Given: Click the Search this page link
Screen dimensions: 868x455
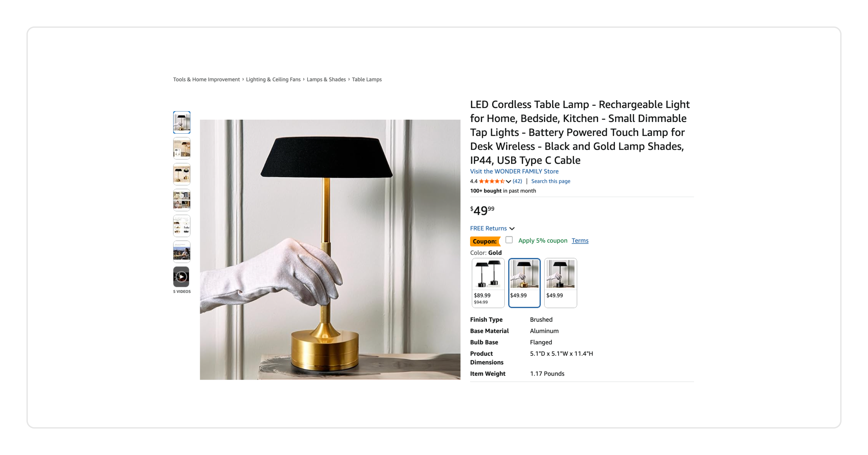Looking at the screenshot, I should [x=550, y=181].
